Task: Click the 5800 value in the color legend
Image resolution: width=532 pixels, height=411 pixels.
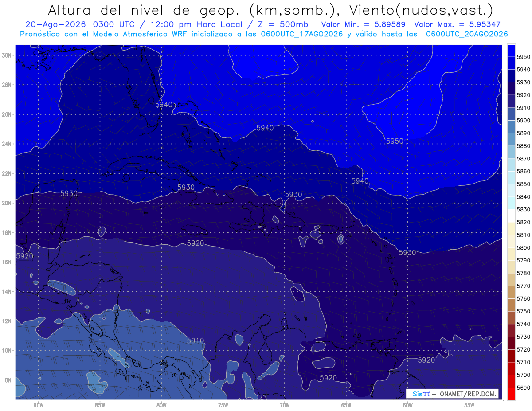Action: tap(524, 247)
